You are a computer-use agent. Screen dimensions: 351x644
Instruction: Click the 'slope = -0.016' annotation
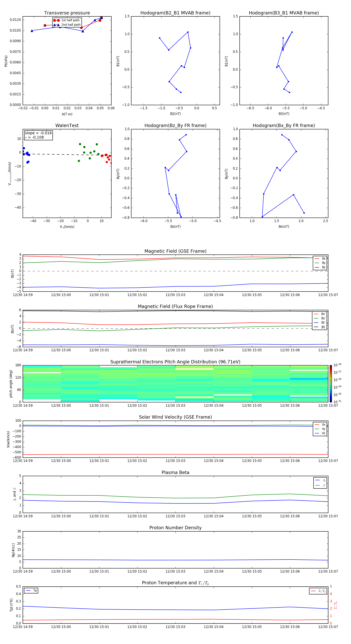tap(38, 133)
